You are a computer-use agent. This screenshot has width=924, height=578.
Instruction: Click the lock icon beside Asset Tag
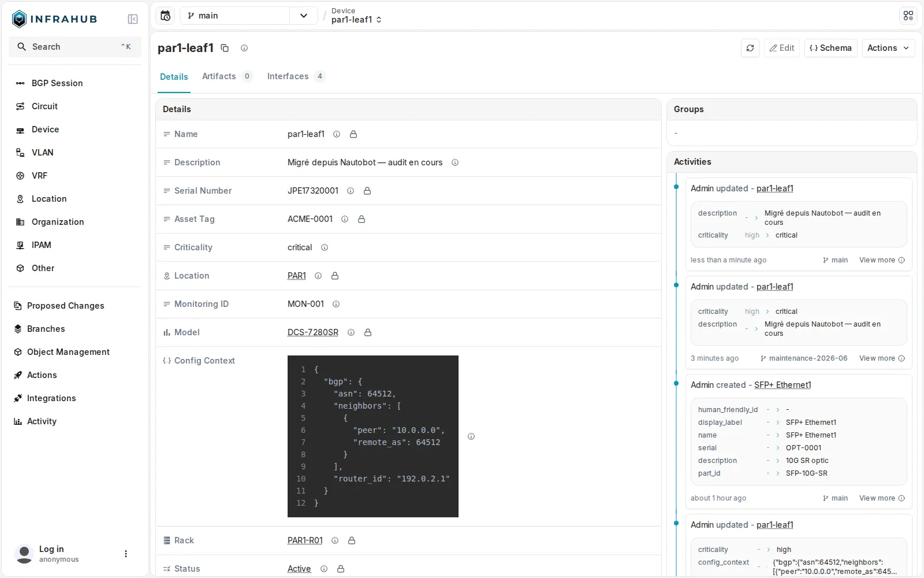pyautogui.click(x=362, y=219)
